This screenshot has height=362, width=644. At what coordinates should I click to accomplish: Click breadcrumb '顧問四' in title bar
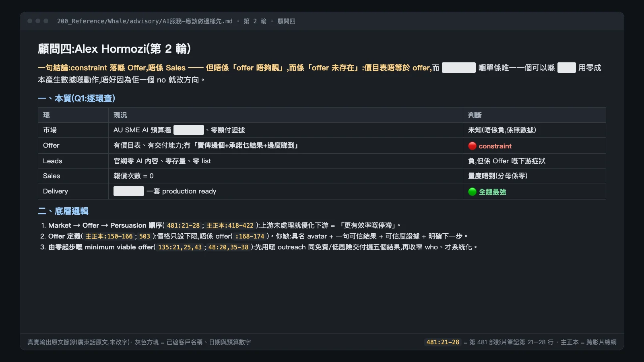(286, 21)
